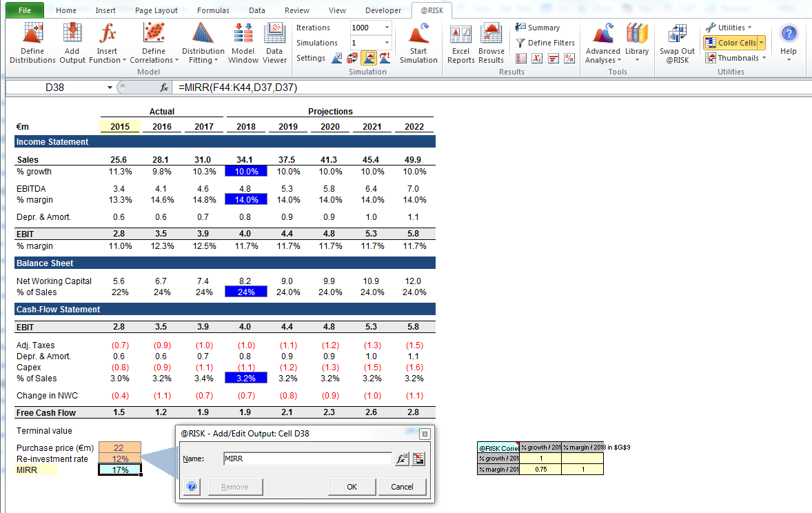Start the simulation
The height and width of the screenshot is (513, 812).
[418, 43]
